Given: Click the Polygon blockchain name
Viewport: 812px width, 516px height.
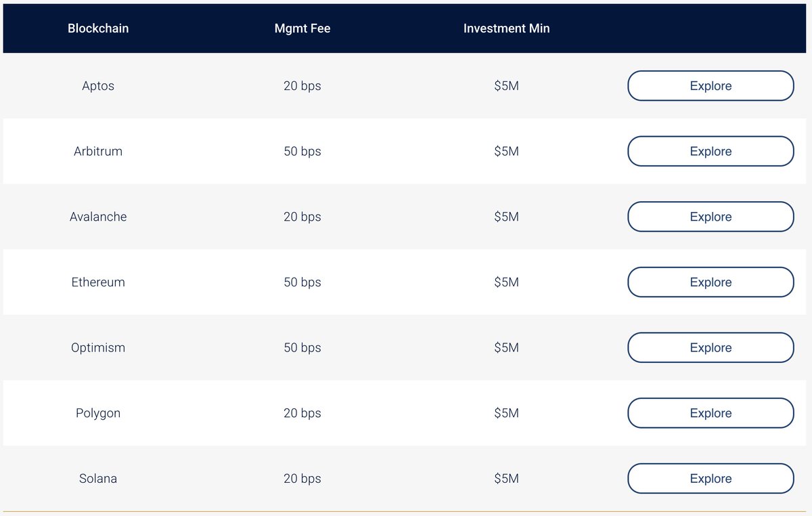Looking at the screenshot, I should [98, 412].
